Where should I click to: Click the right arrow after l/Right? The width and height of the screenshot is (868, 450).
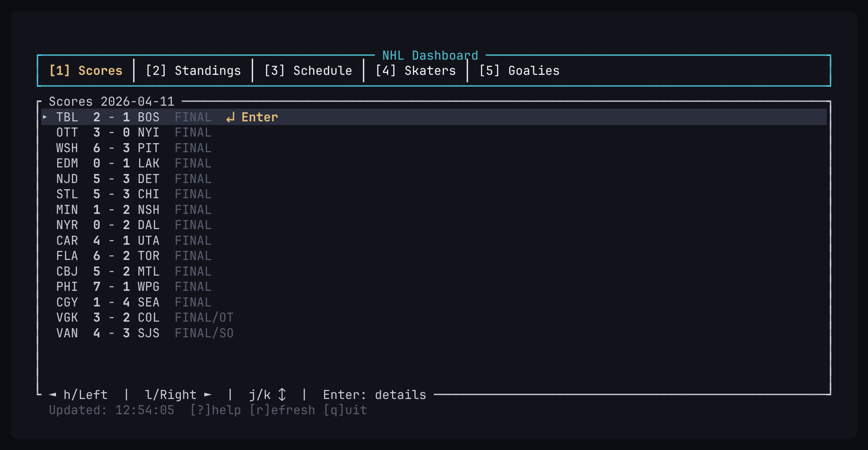[208, 395]
